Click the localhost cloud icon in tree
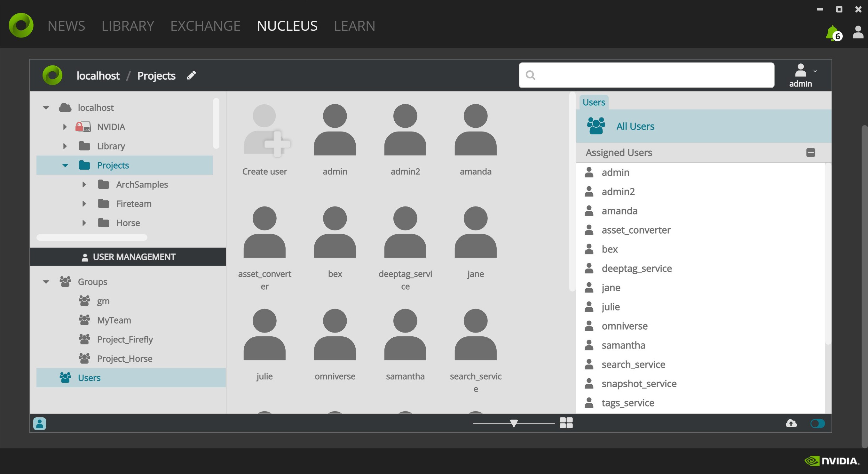Screen dimensions: 868x474 (x=65, y=108)
